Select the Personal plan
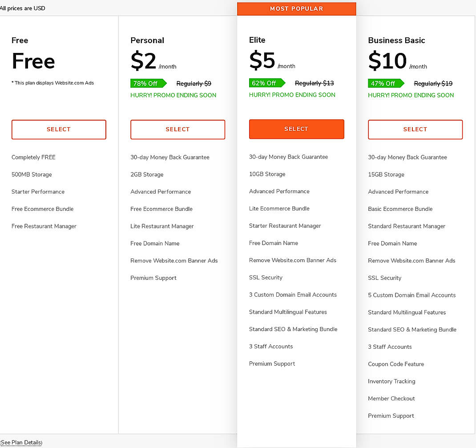This screenshot has width=476, height=448. coord(177,129)
